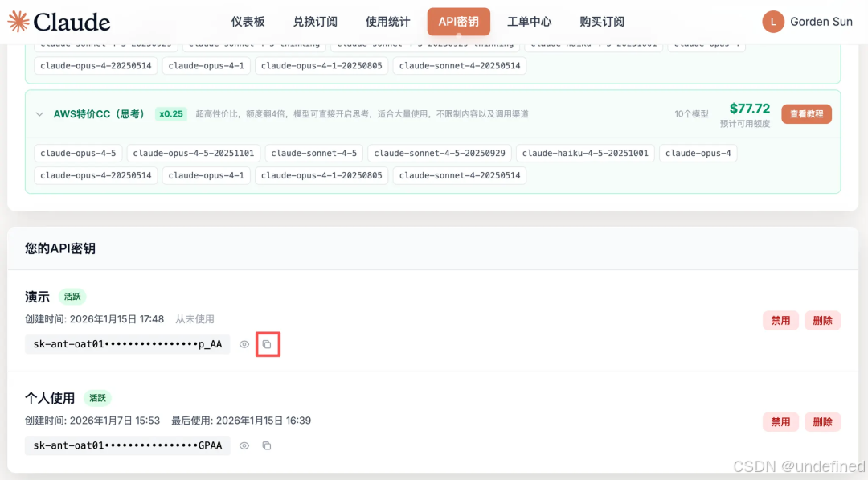Select claude-sonnet-4-5-20250929 model tag
This screenshot has width=868, height=480.
tap(440, 153)
